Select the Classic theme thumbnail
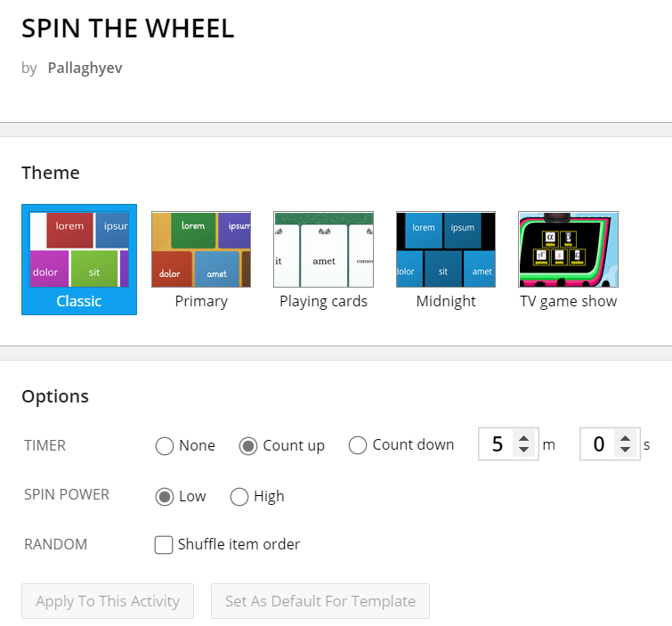 click(79, 259)
